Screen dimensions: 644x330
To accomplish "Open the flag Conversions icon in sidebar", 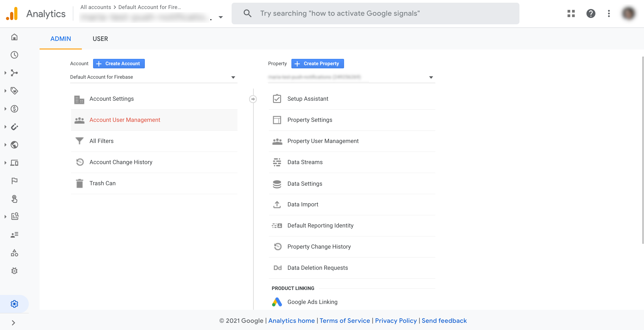I will (14, 181).
